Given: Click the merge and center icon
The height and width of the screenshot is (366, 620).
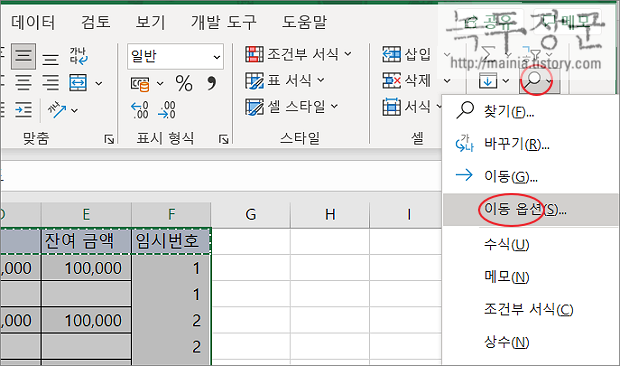Looking at the screenshot, I should pyautogui.click(x=78, y=83).
